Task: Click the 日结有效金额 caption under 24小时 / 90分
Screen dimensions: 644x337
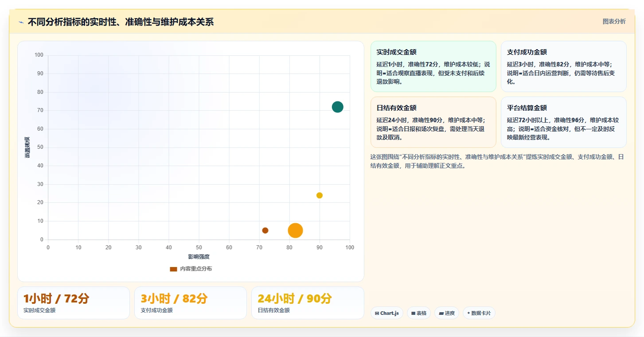Action: click(x=273, y=310)
